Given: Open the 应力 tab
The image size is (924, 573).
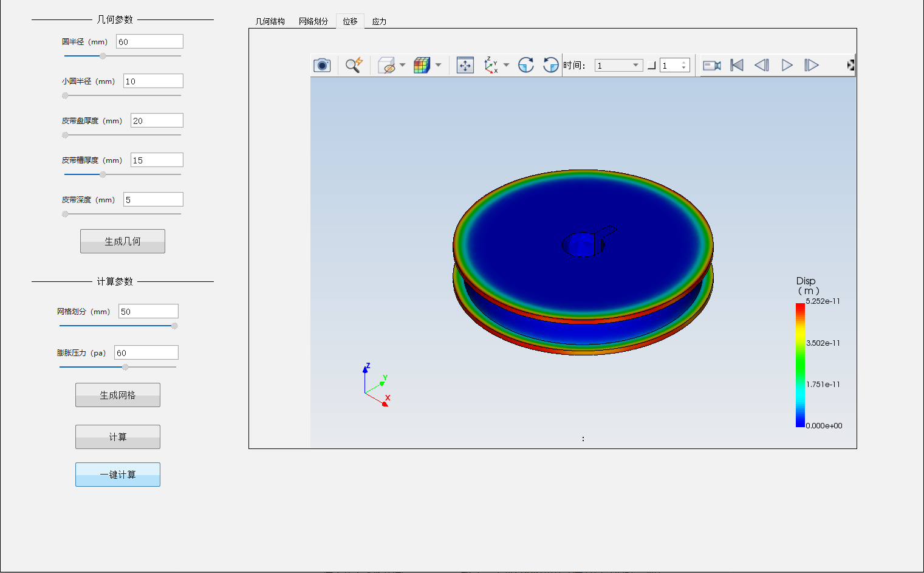Looking at the screenshot, I should pos(379,21).
